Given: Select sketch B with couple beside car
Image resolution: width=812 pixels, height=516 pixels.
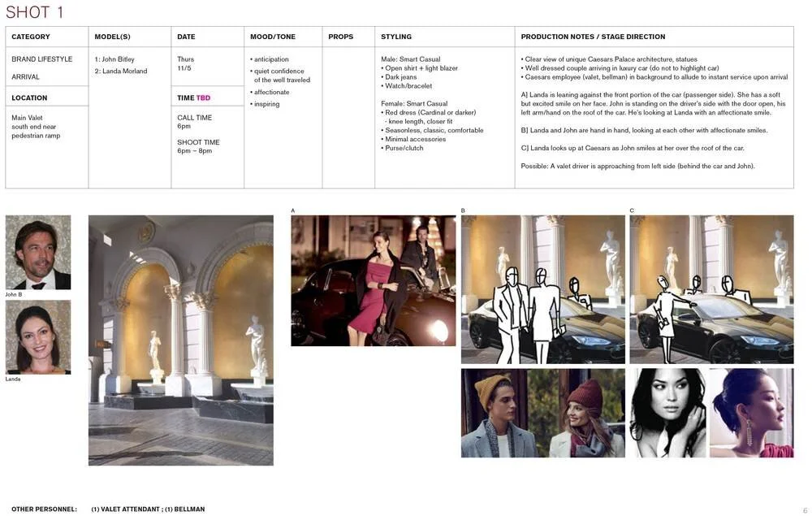Looking at the screenshot, I should (x=542, y=289).
